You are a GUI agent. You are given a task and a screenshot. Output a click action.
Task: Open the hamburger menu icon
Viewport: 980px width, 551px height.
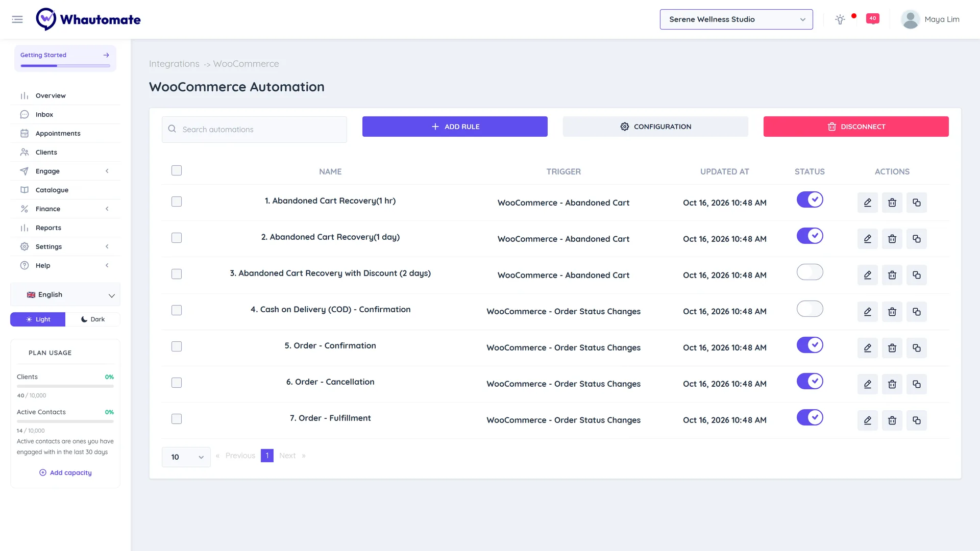17,19
